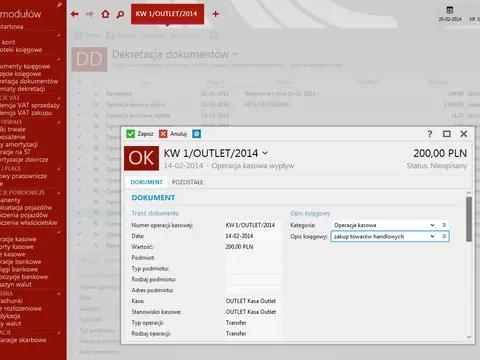This screenshot has height=360, width=480.
Task: Collapse the sidebar section ending 'TRWAŁE'
Action: 59,122
